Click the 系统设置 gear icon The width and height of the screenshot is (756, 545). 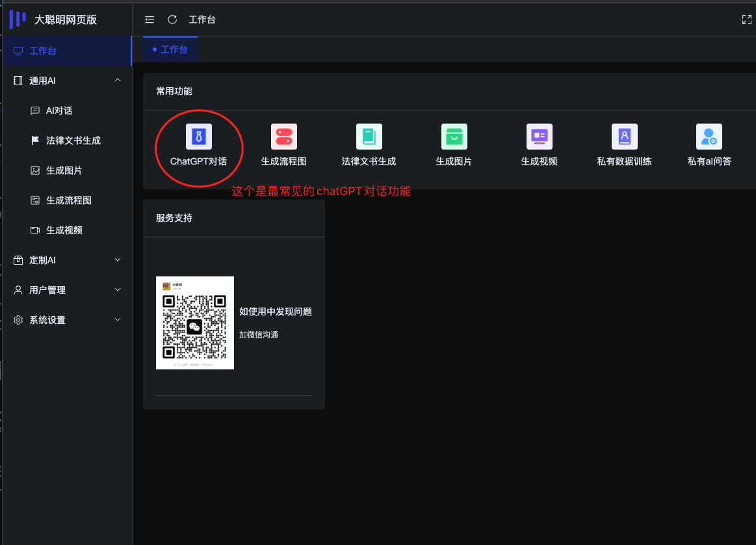[18, 320]
